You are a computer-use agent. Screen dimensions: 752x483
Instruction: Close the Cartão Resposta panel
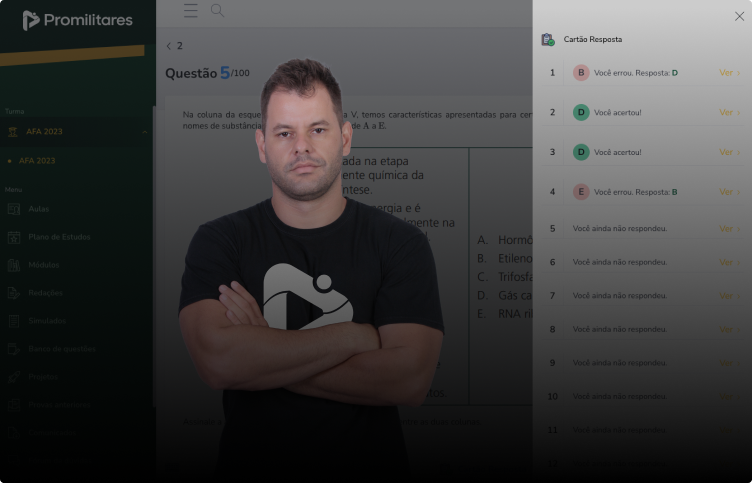739,16
